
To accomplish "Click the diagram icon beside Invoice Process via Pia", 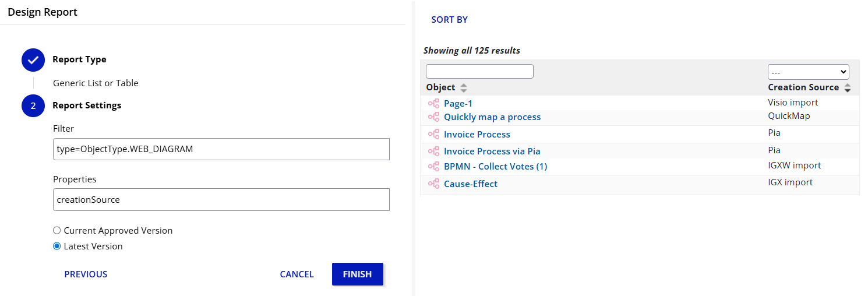I will 433,151.
